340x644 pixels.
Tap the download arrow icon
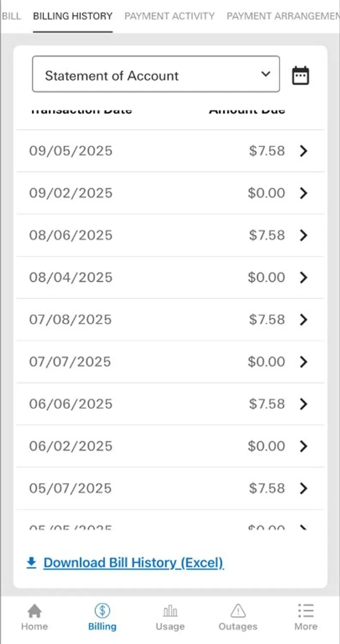[32, 562]
